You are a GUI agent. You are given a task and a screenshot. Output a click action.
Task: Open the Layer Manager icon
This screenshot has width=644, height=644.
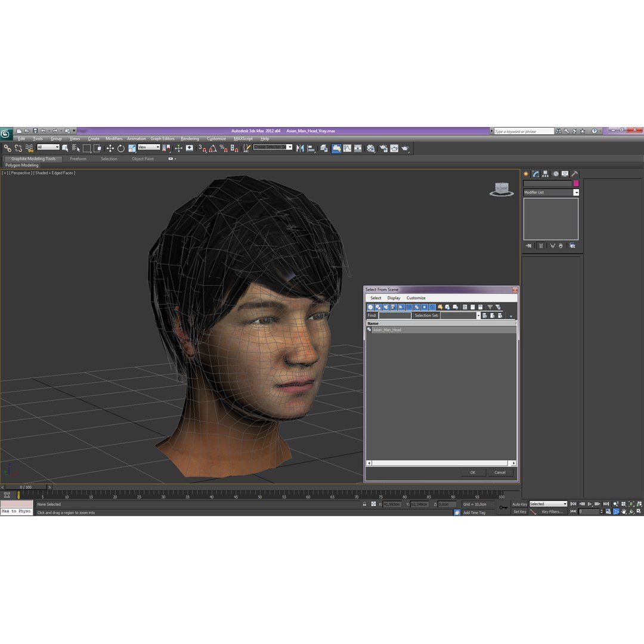324,148
